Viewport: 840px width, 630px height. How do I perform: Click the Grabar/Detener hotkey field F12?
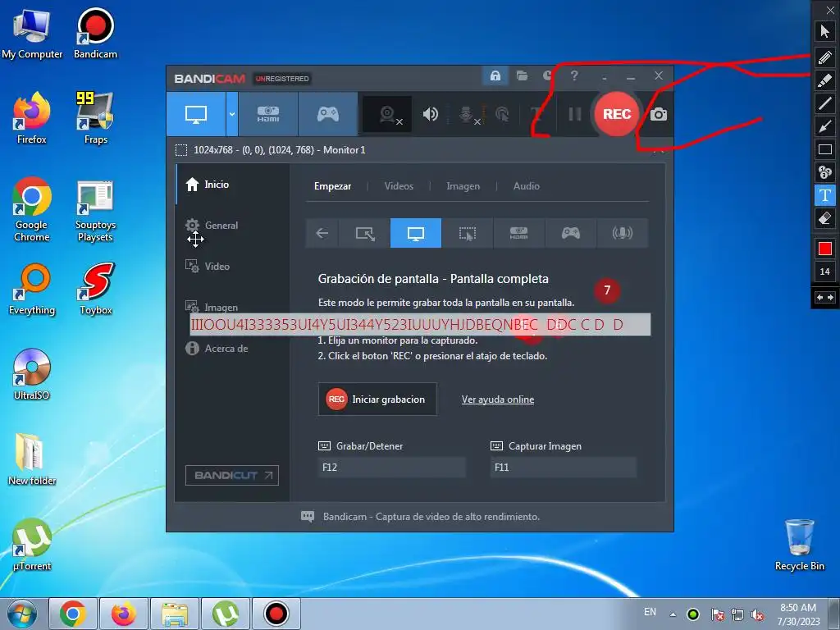click(x=391, y=467)
